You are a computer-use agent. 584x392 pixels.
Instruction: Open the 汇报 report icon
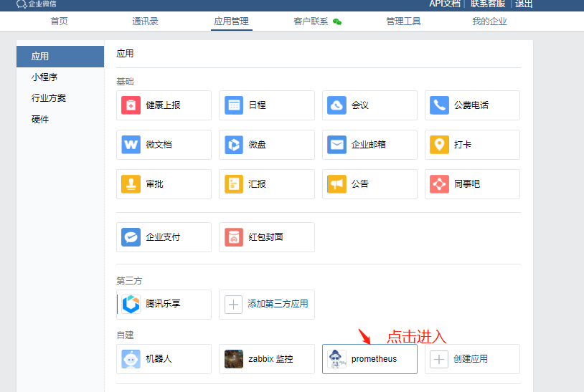coord(234,184)
